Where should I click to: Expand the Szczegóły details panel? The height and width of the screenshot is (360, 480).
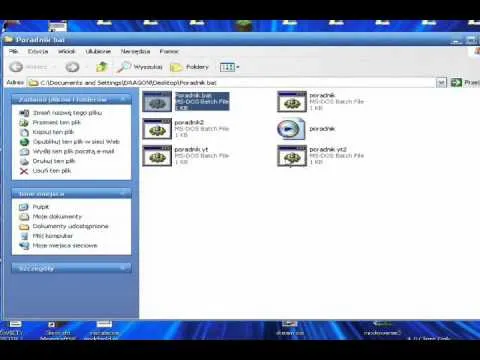tap(123, 268)
